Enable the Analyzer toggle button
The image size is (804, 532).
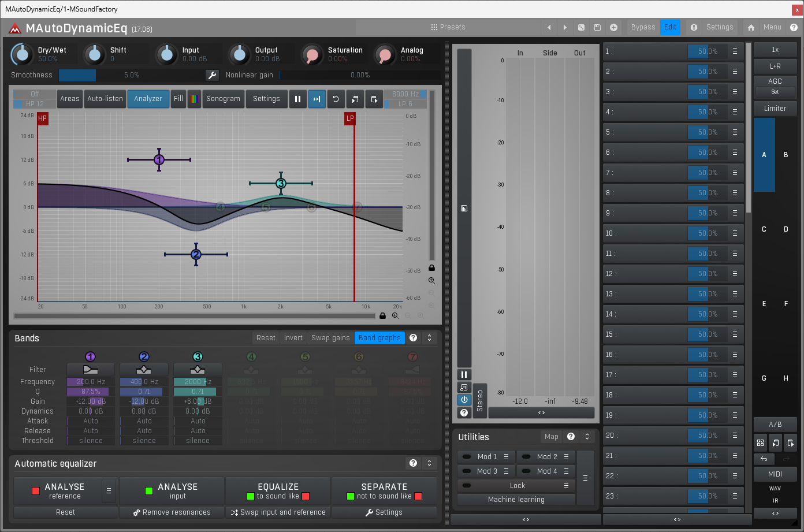click(148, 99)
